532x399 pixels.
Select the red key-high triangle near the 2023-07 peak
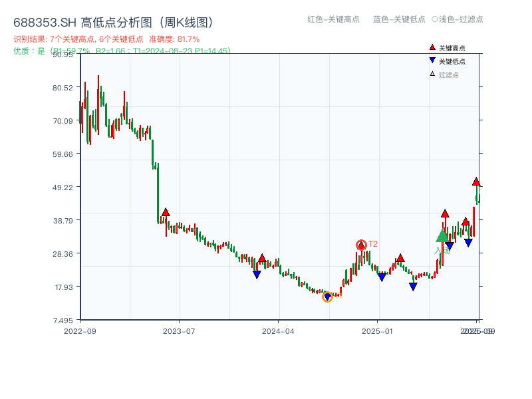166,211
